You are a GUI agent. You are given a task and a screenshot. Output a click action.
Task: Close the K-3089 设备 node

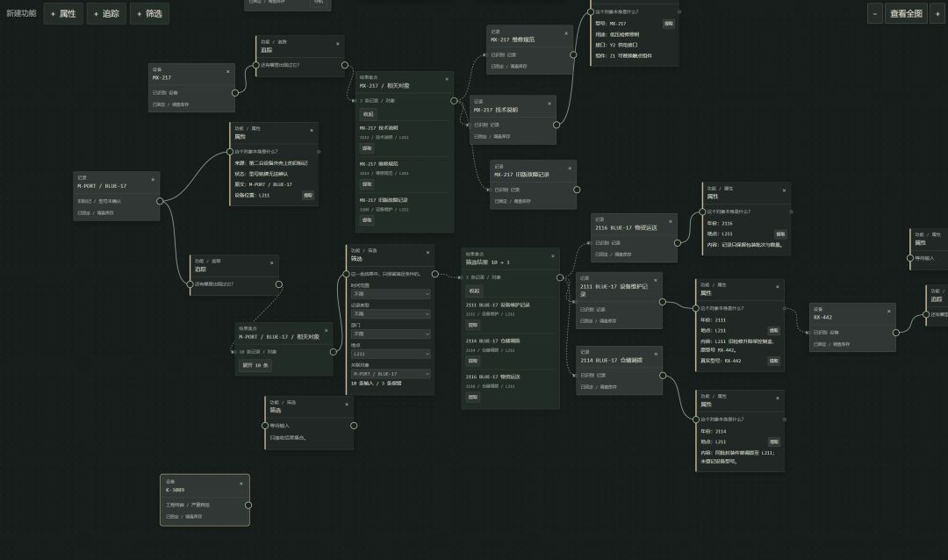click(241, 483)
